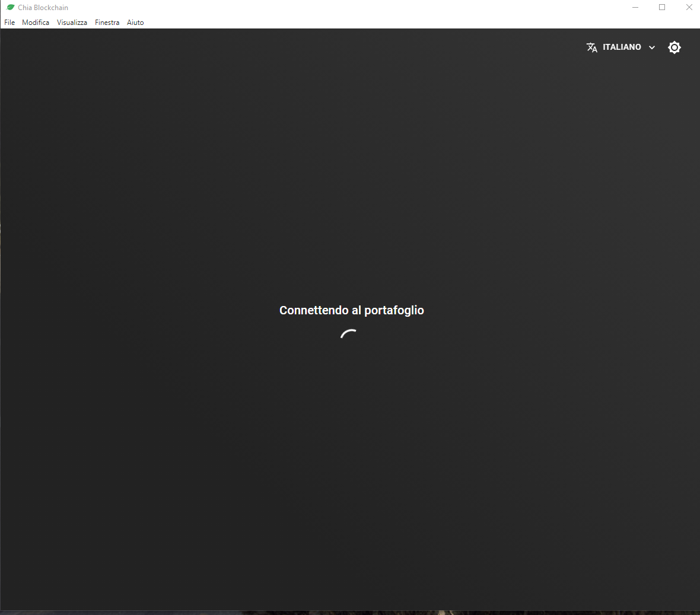
Task: Open the Modifica menu
Action: tap(35, 23)
